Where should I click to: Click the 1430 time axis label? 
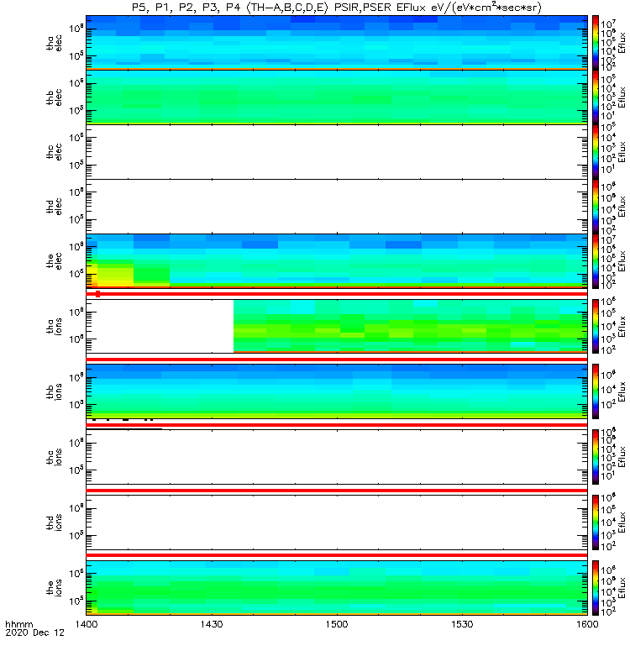[212, 624]
